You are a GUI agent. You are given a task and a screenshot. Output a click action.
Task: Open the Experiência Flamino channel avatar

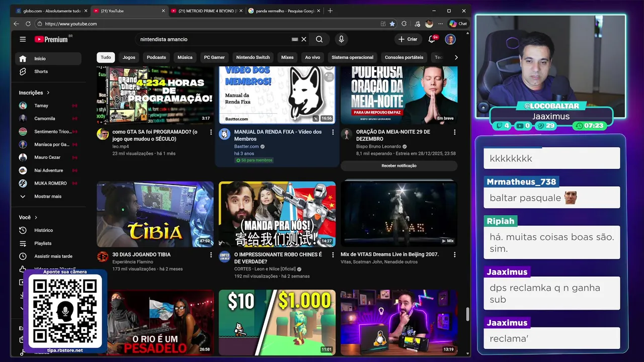pos(103,257)
